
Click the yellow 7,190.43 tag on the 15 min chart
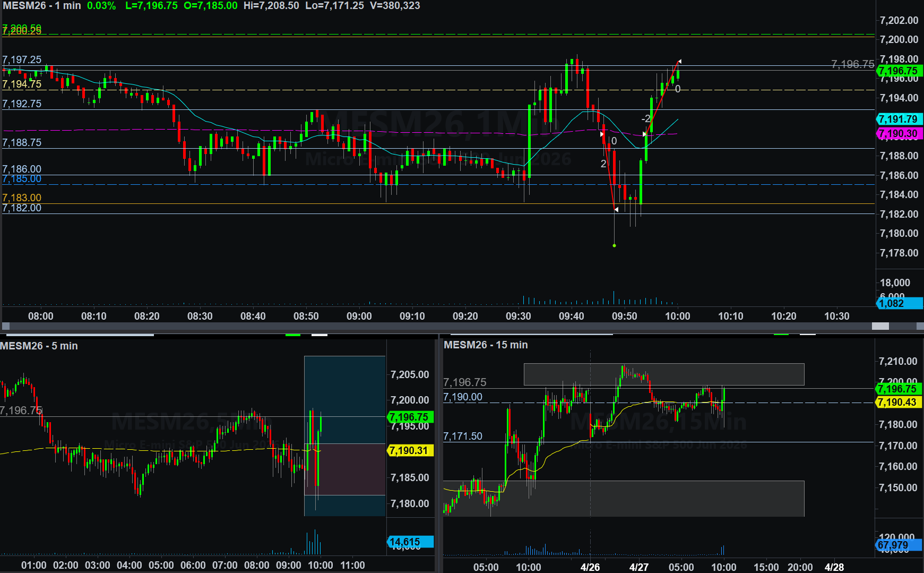point(898,403)
